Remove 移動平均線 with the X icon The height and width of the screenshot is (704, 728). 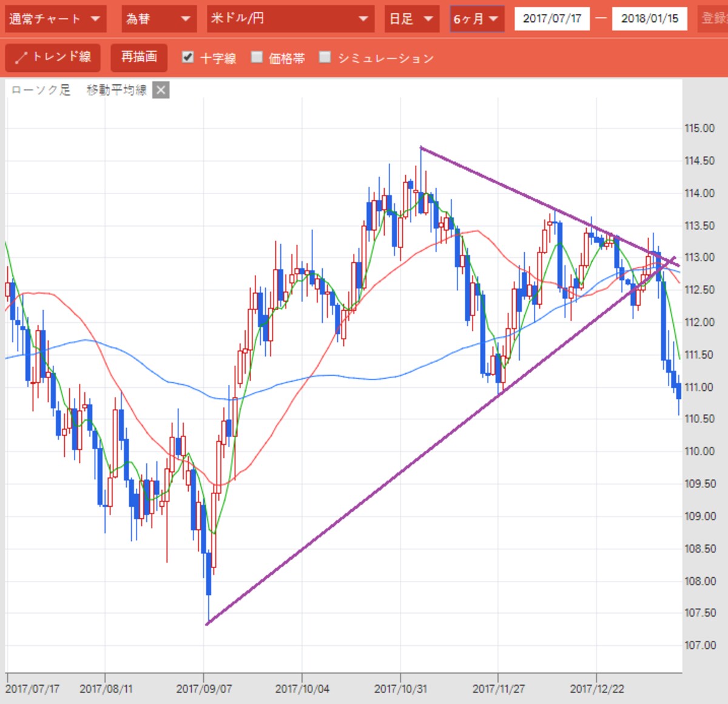[x=161, y=90]
